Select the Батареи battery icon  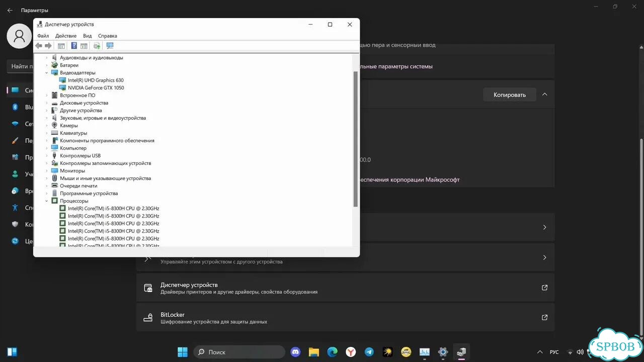pyautogui.click(x=55, y=65)
